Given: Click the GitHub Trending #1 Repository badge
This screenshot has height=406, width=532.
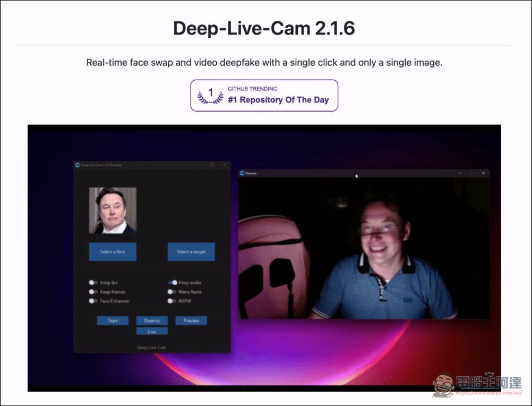Looking at the screenshot, I should pos(264,96).
